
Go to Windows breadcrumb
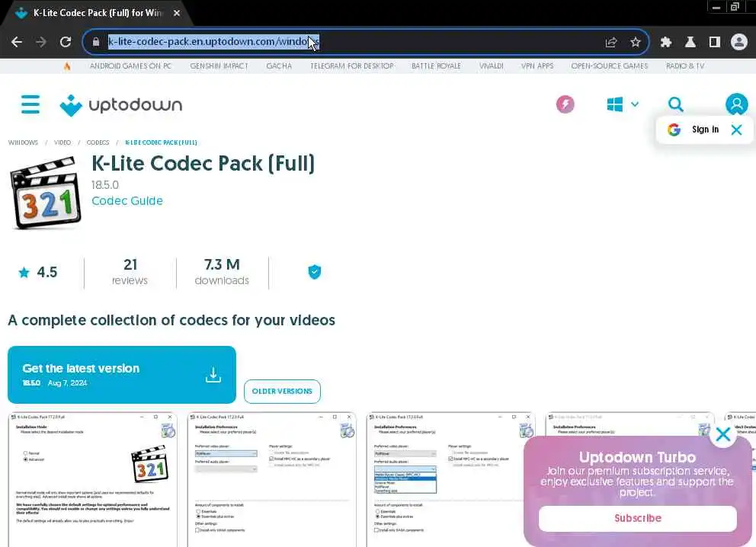tap(23, 142)
